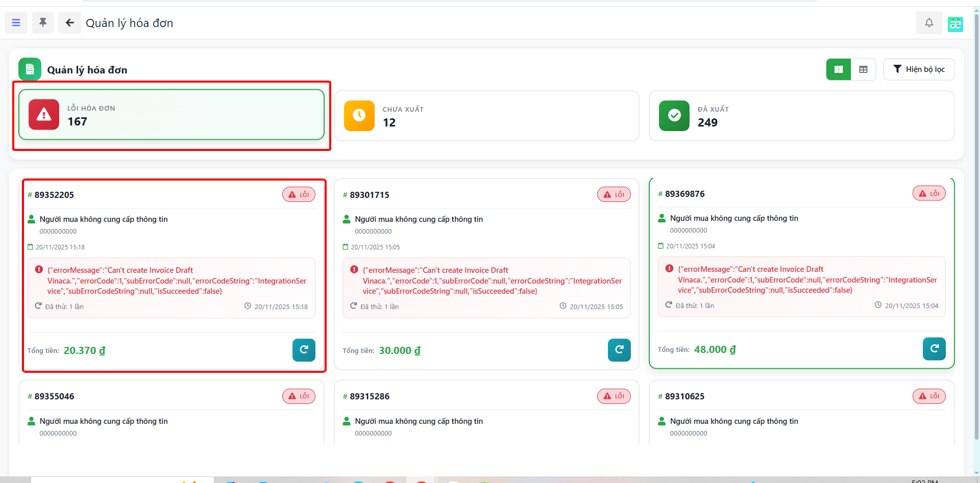Image resolution: width=980 pixels, height=483 pixels.
Task: Retry invoice 89369876 with refresh button
Action: 934,349
